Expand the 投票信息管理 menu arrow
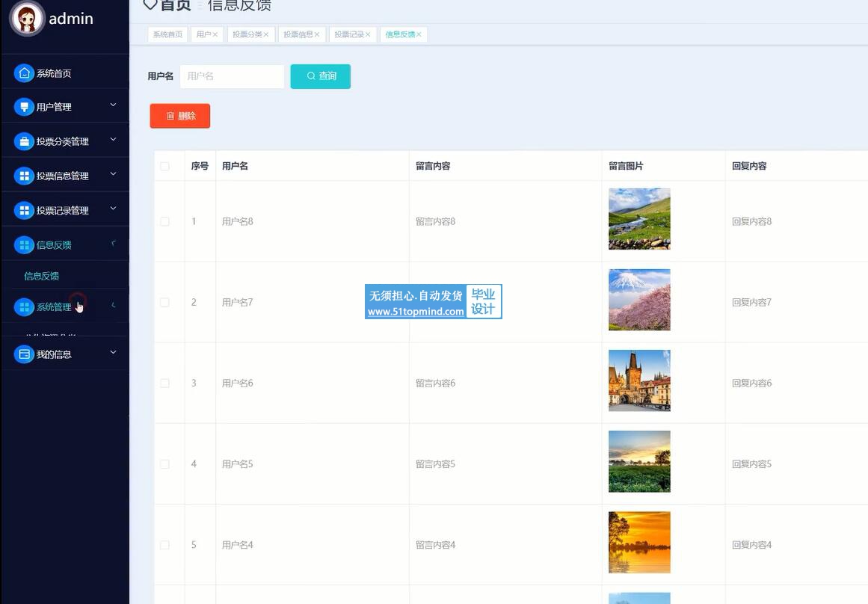Screen dimensions: 868x604 pos(114,174)
